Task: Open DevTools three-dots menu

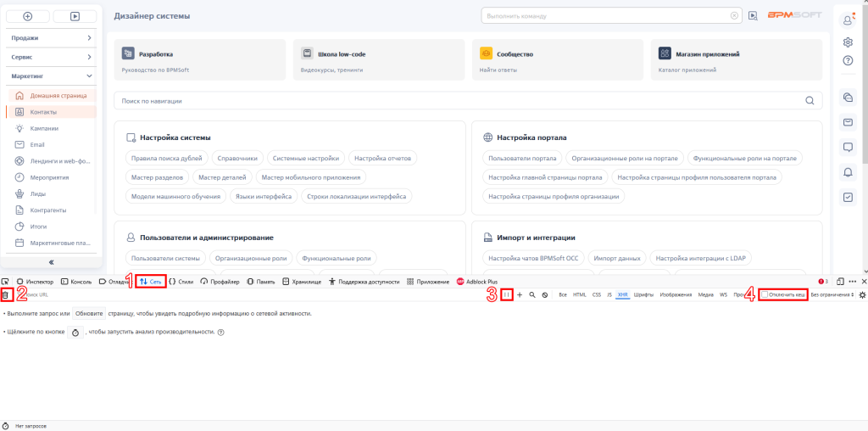Action: pyautogui.click(x=853, y=282)
